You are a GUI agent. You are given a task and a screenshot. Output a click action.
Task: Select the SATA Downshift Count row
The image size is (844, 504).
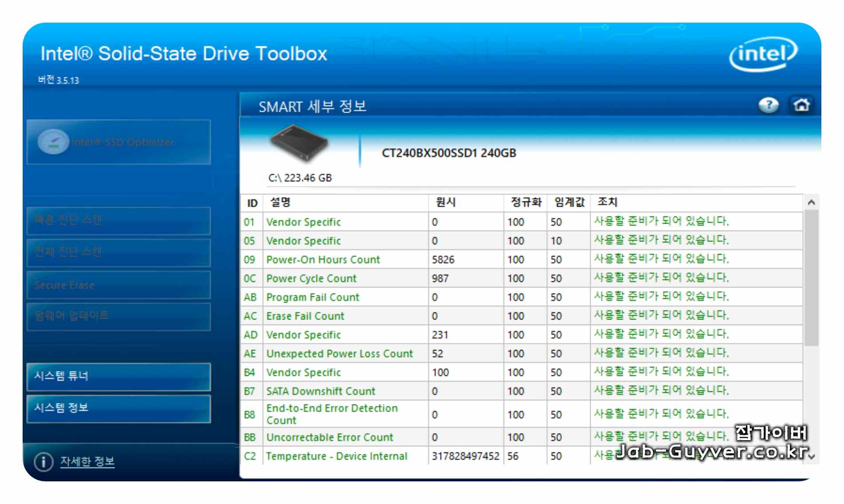(522, 391)
